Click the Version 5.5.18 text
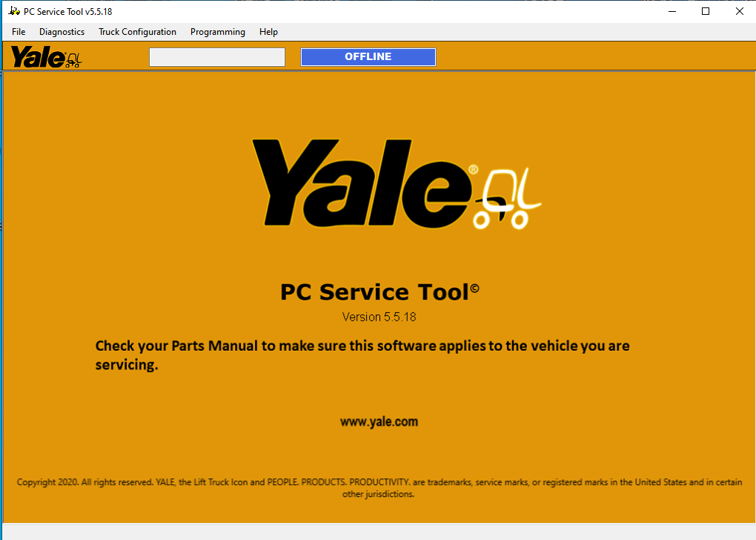The image size is (756, 540). [379, 317]
